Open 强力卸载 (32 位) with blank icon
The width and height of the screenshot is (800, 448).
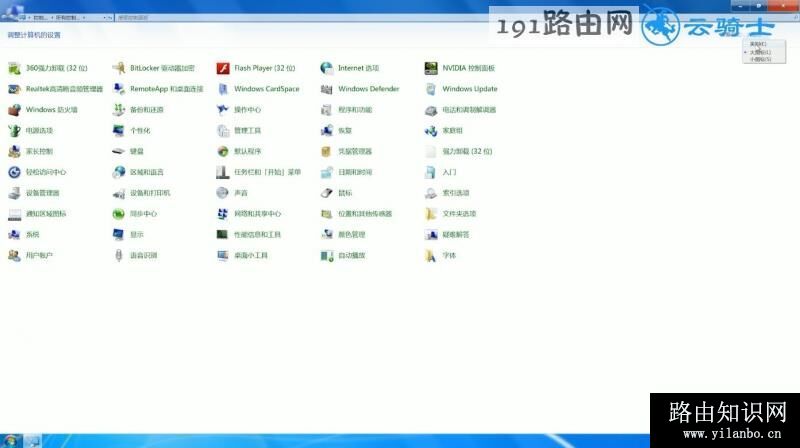tap(458, 152)
